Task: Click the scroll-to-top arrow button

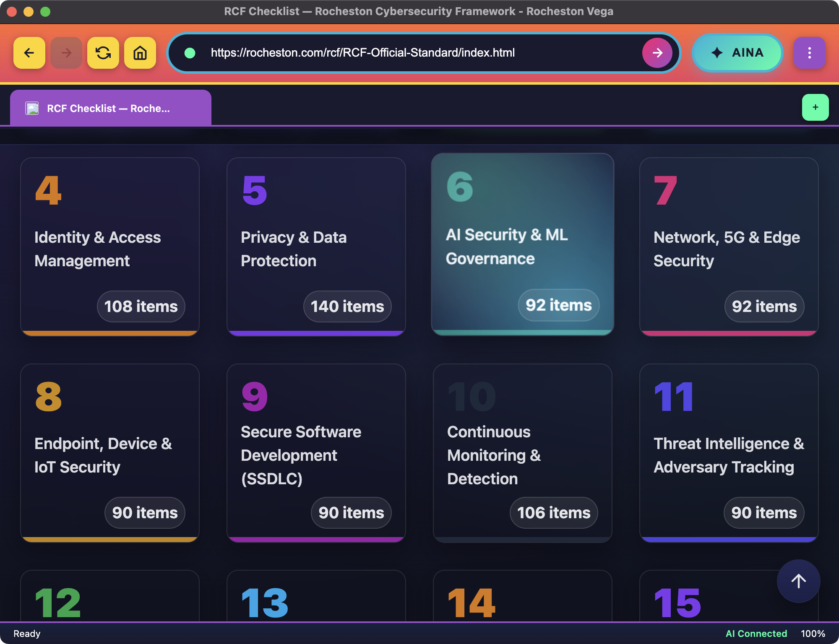Action: click(x=798, y=581)
